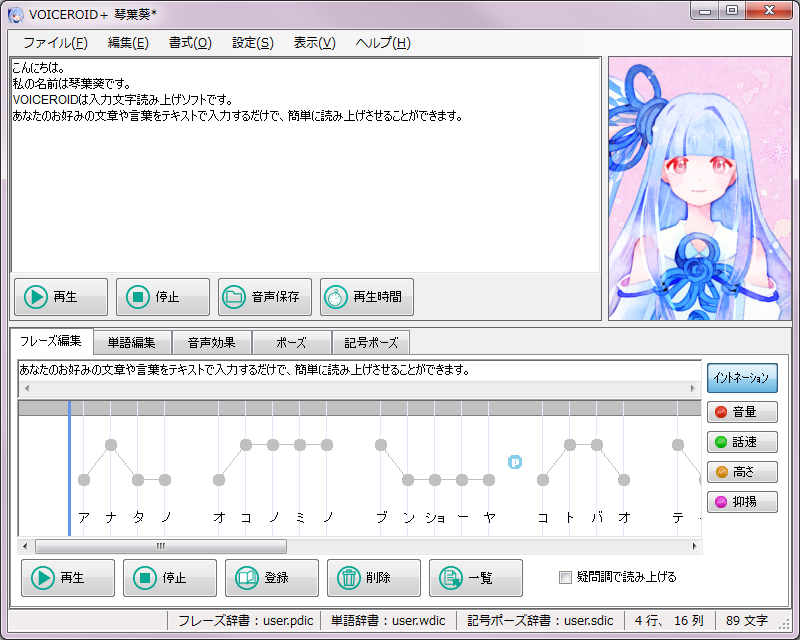Click the phrase text input field
This screenshot has width=800, height=640.
[x=359, y=370]
